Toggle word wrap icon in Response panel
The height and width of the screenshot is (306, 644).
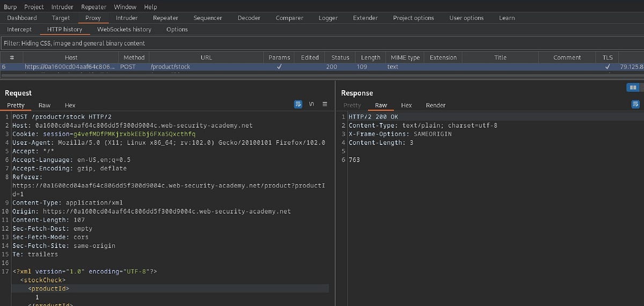click(635, 105)
